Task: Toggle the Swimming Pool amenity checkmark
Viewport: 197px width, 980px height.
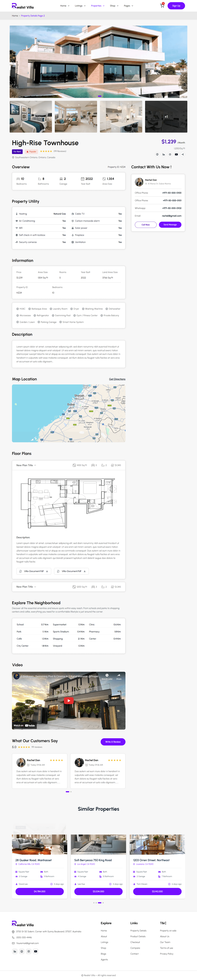Action: [53, 315]
